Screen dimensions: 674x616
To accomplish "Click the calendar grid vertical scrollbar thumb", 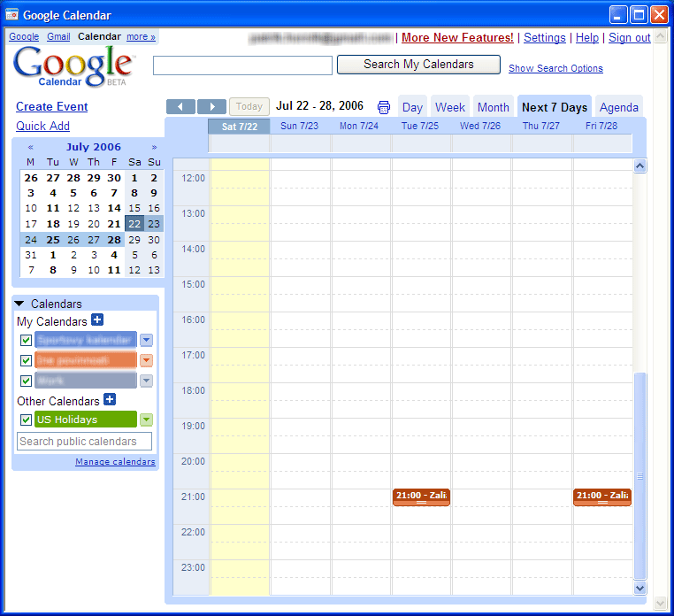I will click(640, 476).
